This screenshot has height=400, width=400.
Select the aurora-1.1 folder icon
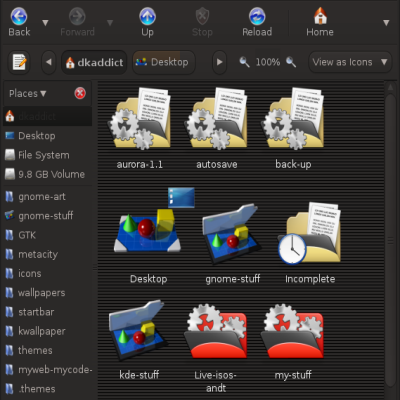pyautogui.click(x=140, y=118)
